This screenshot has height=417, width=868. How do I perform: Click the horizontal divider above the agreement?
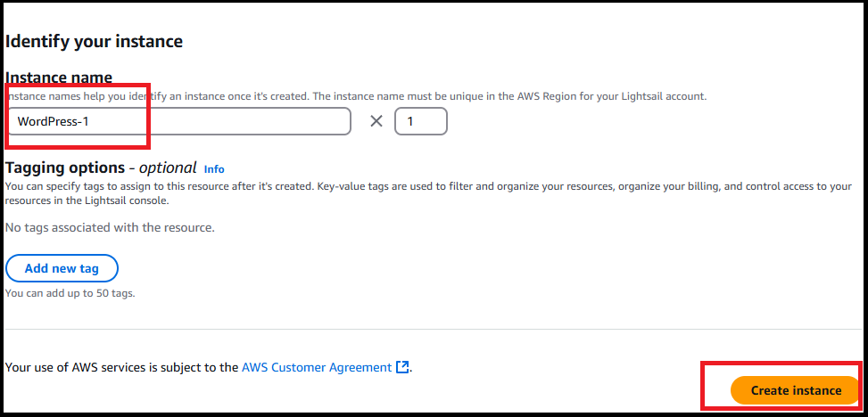433,329
